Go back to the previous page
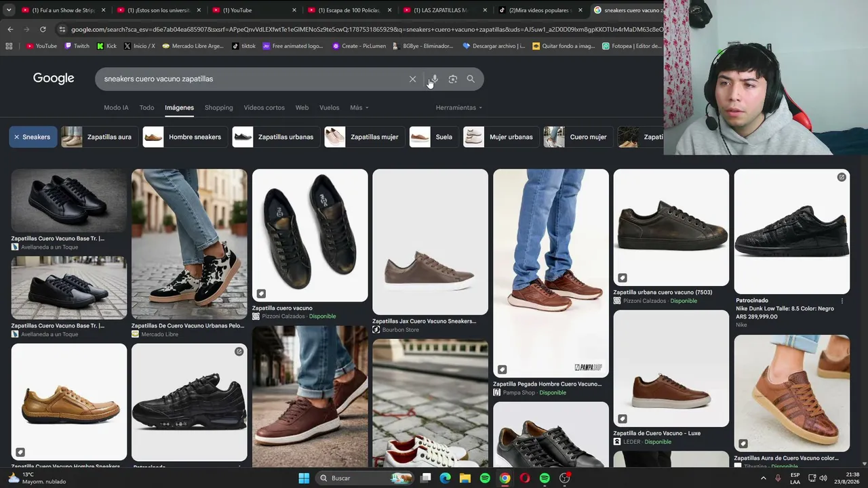868x488 pixels. 10,29
